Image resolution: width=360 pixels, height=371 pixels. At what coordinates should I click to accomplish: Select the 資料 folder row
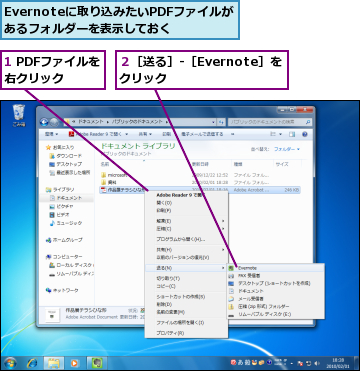(x=200, y=182)
